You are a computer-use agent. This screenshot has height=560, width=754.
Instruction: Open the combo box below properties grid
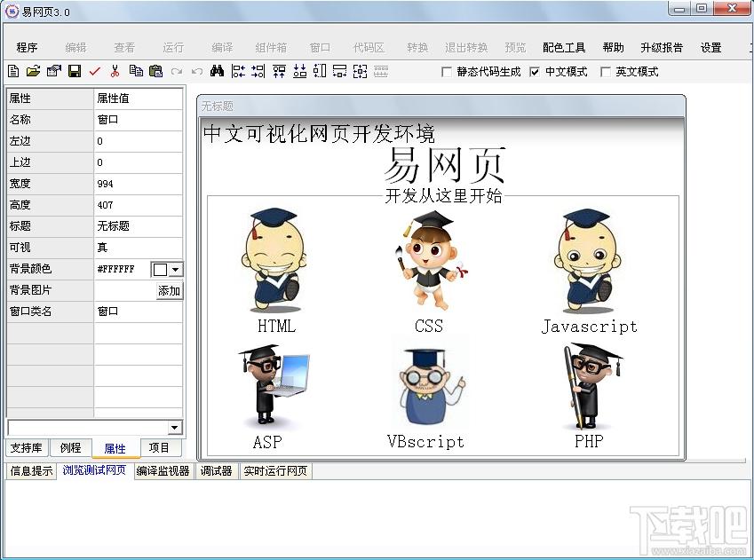tap(174, 428)
